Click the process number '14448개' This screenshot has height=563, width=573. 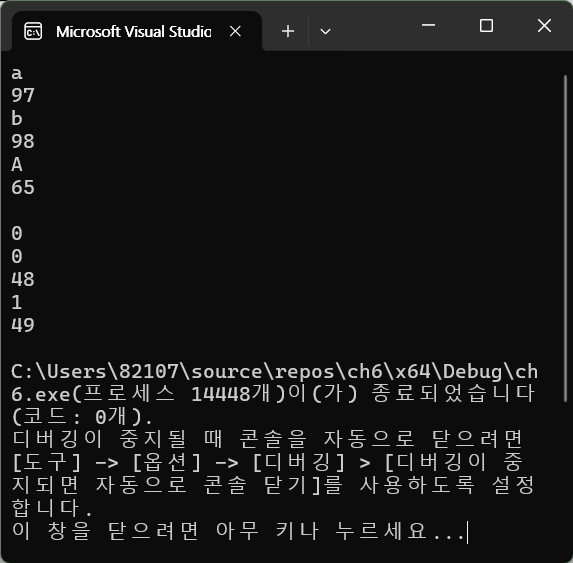point(230,394)
